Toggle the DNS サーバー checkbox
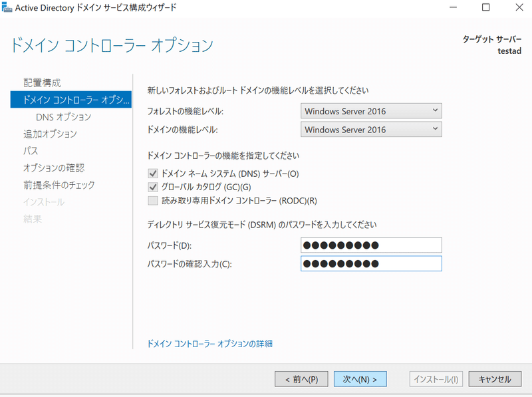Viewport: 532px width, 397px height. click(153, 174)
